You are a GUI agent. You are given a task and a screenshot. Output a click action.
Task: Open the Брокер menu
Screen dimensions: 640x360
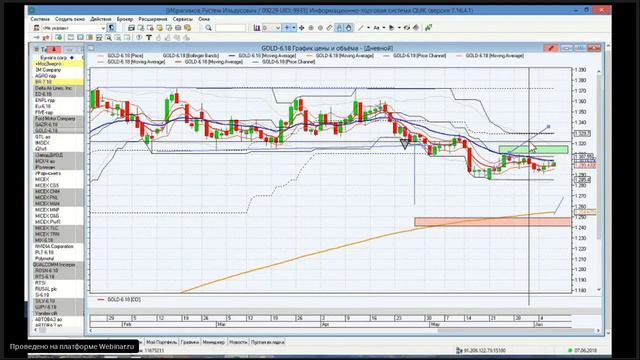(x=124, y=19)
